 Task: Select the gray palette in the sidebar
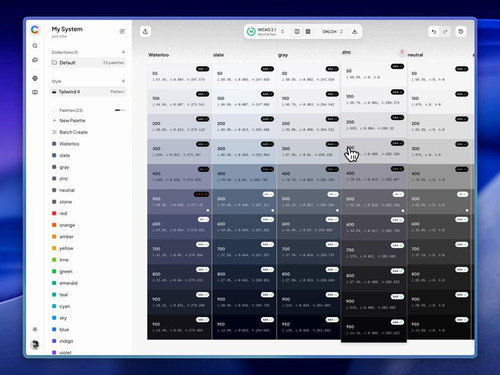click(64, 167)
